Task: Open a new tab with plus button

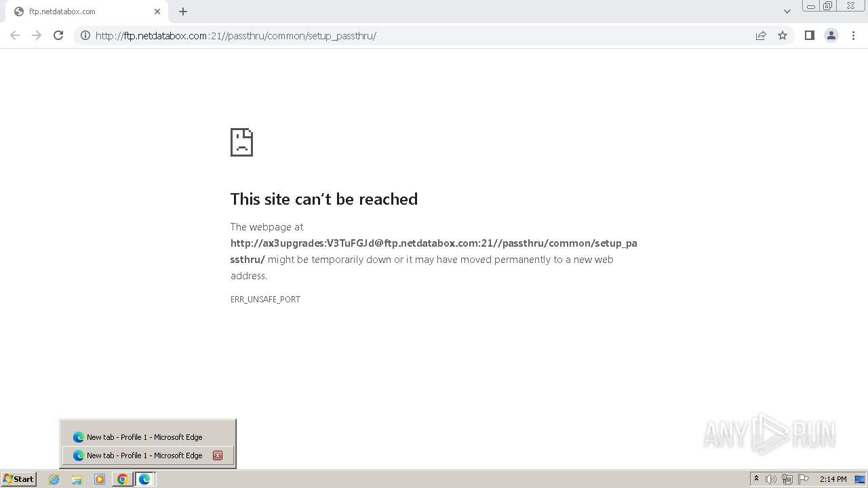Action: click(183, 12)
